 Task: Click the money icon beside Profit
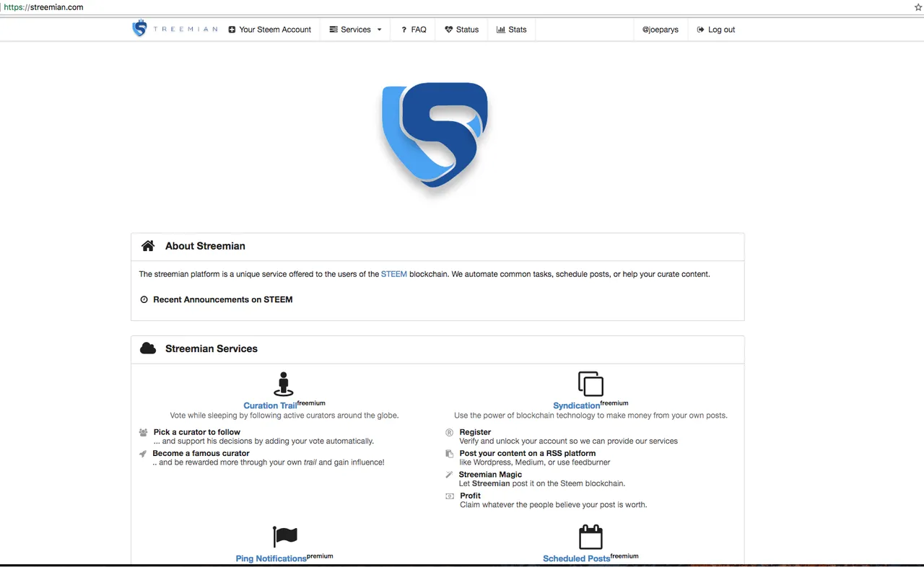click(450, 496)
